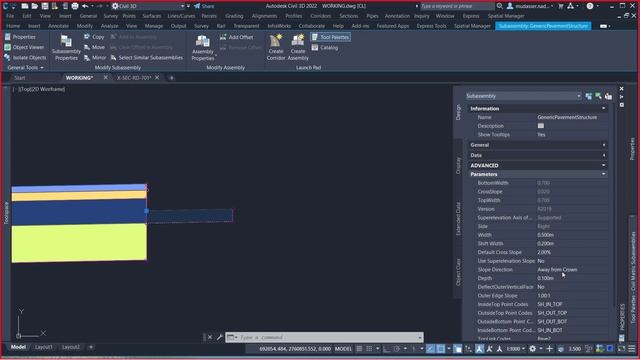The width and height of the screenshot is (640, 360).
Task: Collapse the ADVANCED section
Action: coord(603,165)
